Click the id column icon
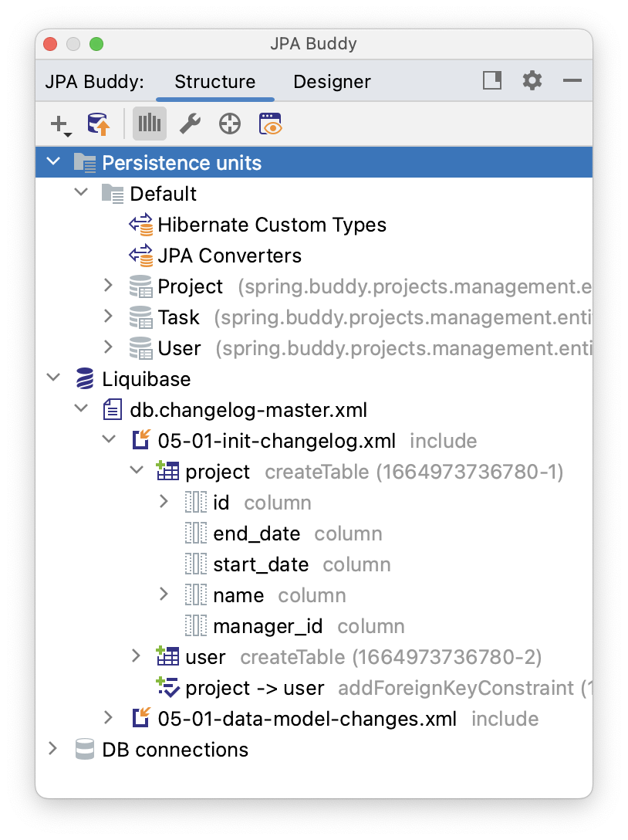 tap(195, 503)
